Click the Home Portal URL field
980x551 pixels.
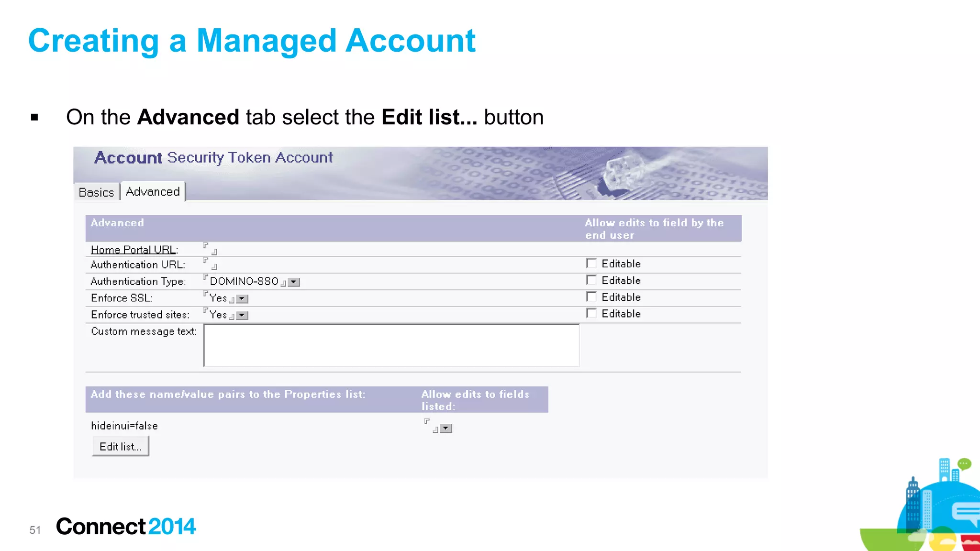point(210,248)
